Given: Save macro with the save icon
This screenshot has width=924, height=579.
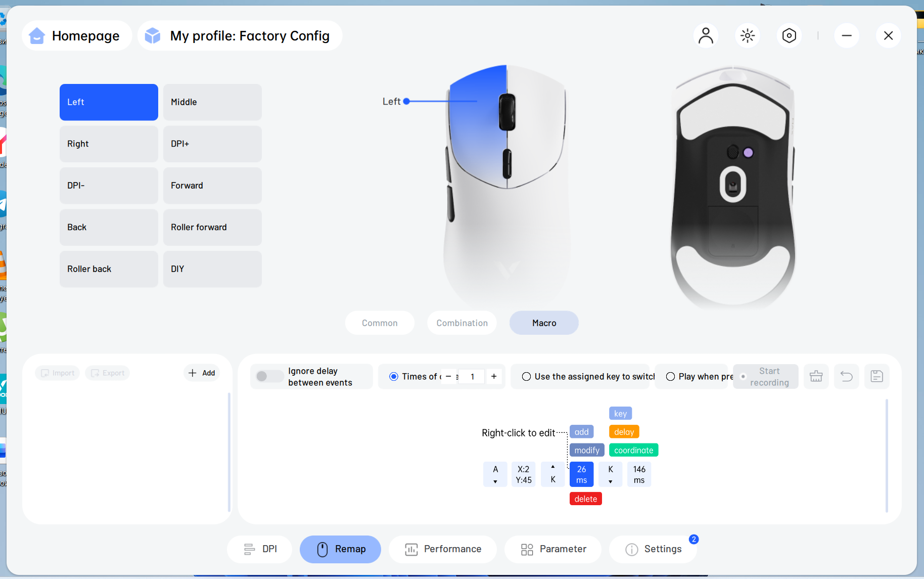Looking at the screenshot, I should pos(877,376).
